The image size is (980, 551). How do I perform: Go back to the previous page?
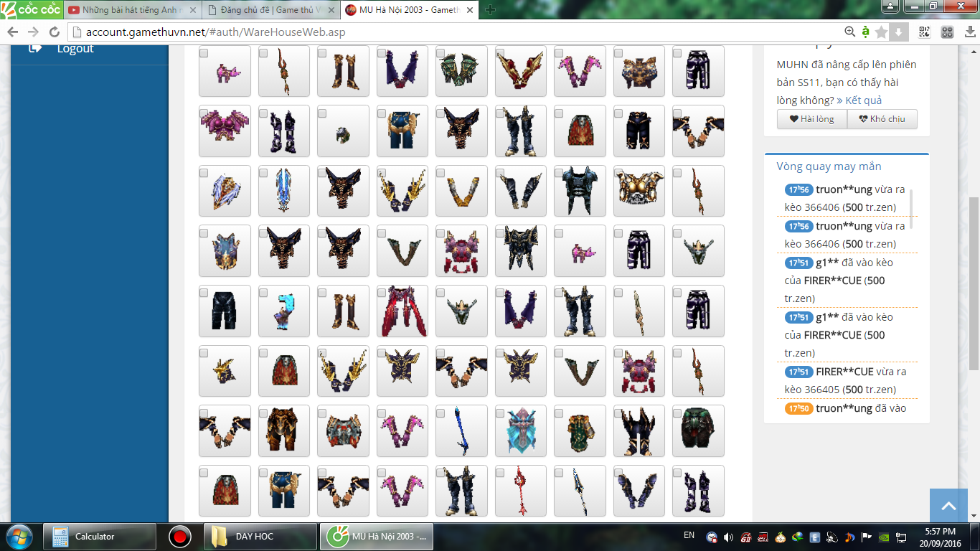click(x=14, y=32)
